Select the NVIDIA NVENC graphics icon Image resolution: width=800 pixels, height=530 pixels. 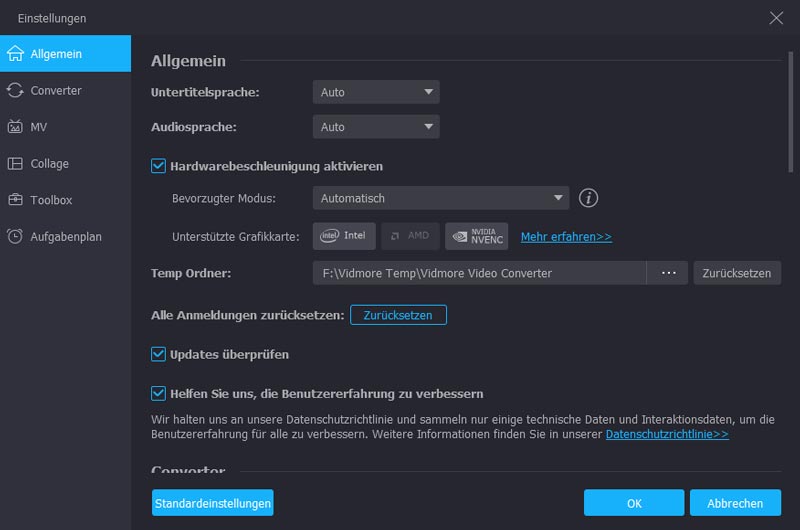click(477, 236)
